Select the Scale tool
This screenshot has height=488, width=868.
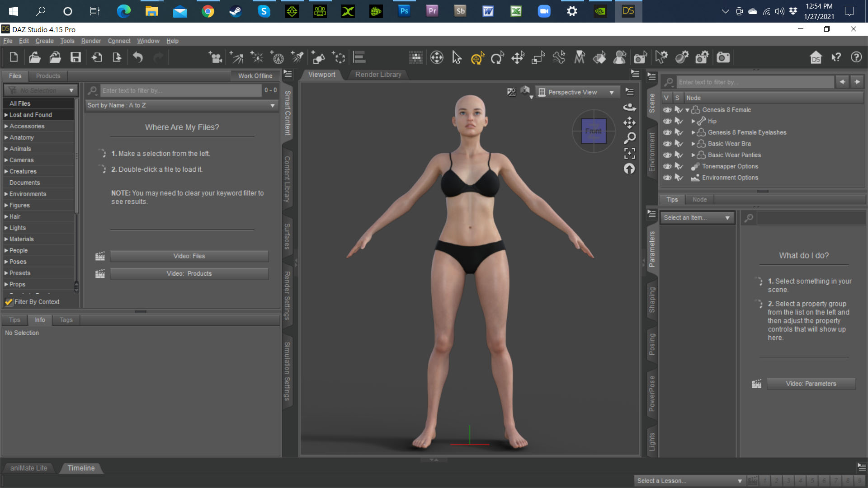click(538, 57)
